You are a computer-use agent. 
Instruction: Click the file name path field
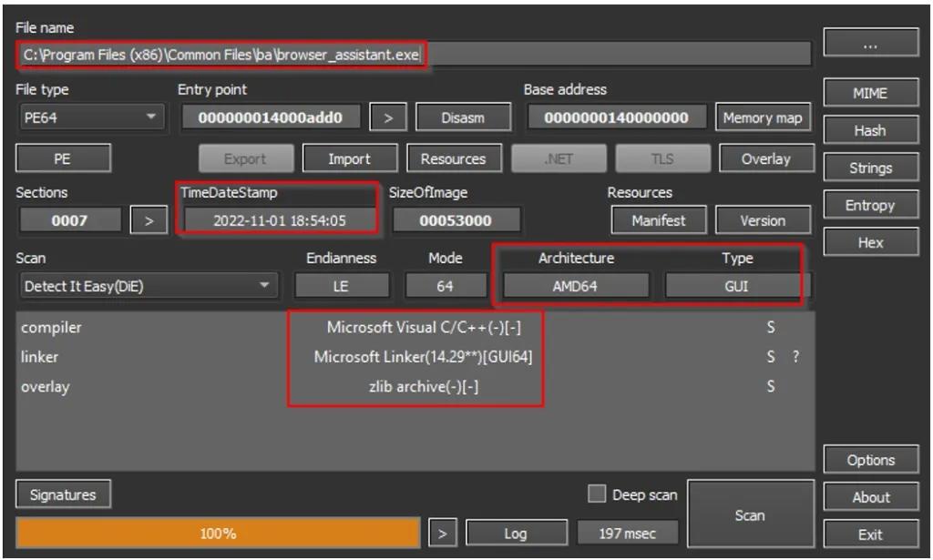pyautogui.click(x=414, y=55)
